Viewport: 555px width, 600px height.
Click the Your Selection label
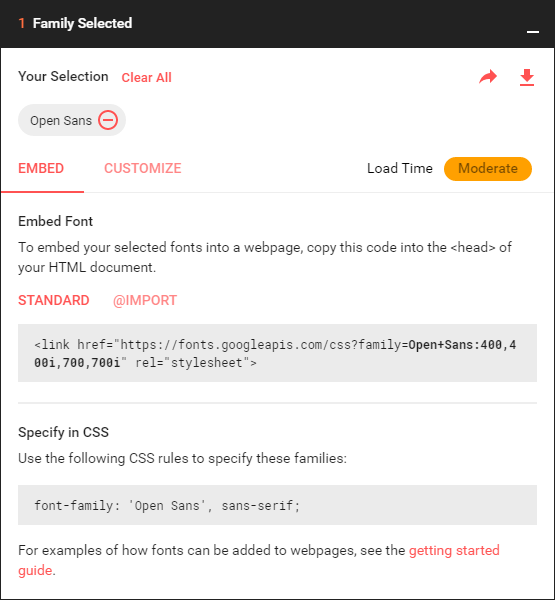(x=63, y=77)
